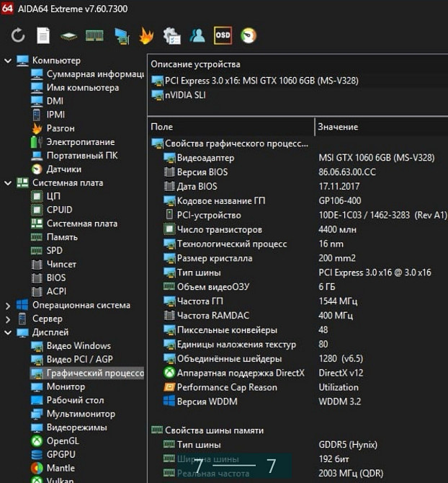Select the IPMI tree item
Image resolution: width=448 pixels, height=483 pixels.
tap(48, 115)
